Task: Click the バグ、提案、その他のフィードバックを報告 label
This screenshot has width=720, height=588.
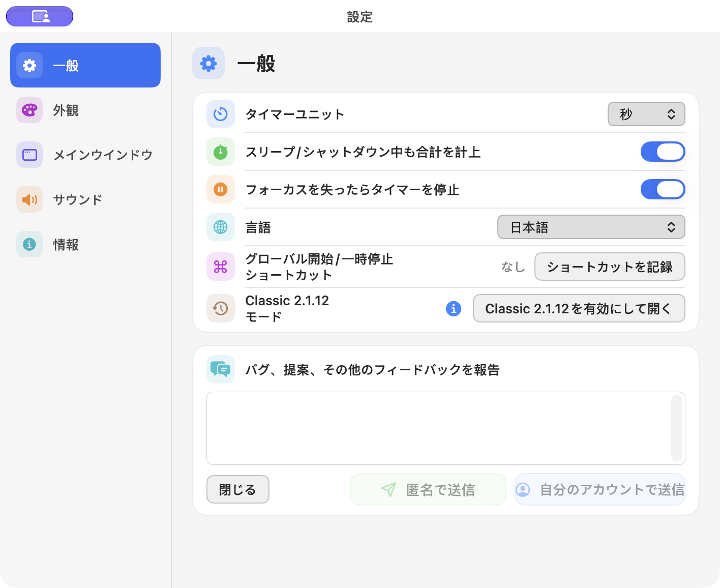Action: click(372, 370)
